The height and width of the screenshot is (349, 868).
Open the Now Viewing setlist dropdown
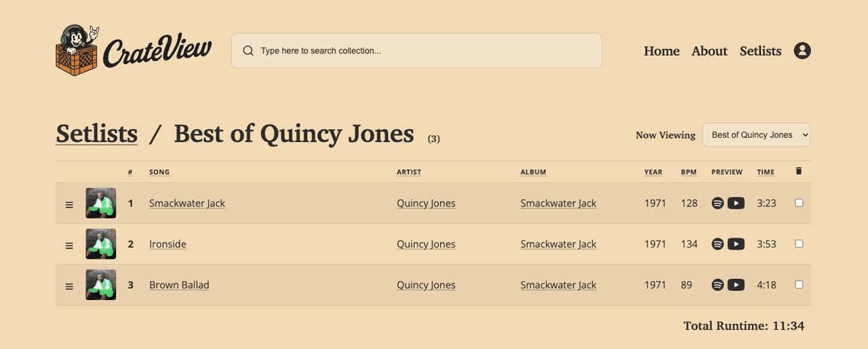(756, 134)
